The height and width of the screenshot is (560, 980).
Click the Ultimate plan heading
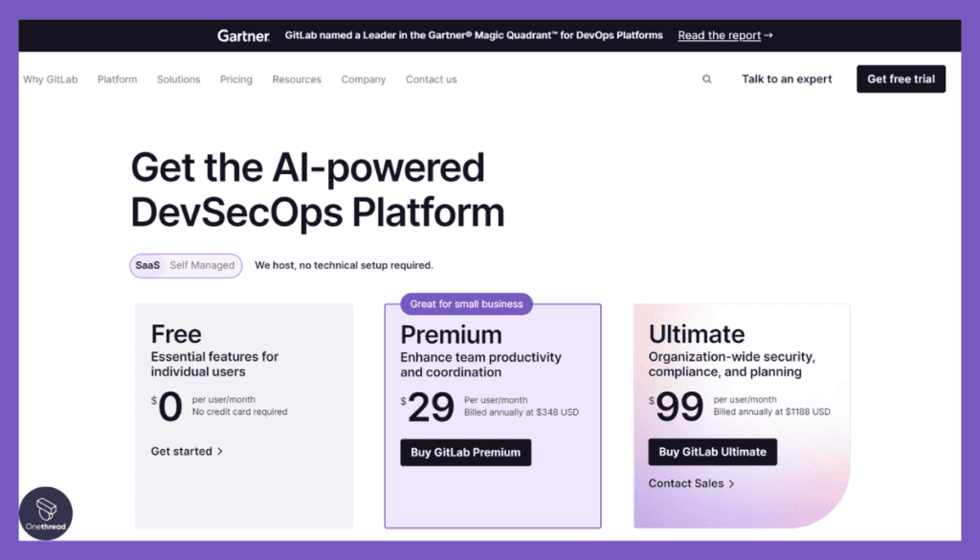[697, 334]
